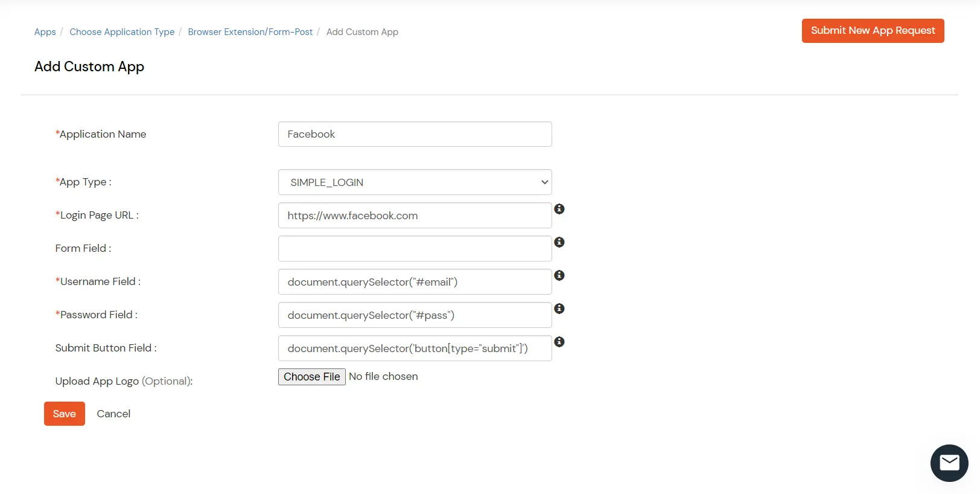Click the 'Upload App Logo (Optional):' label
This screenshot has width=980, height=494.
[x=124, y=381]
